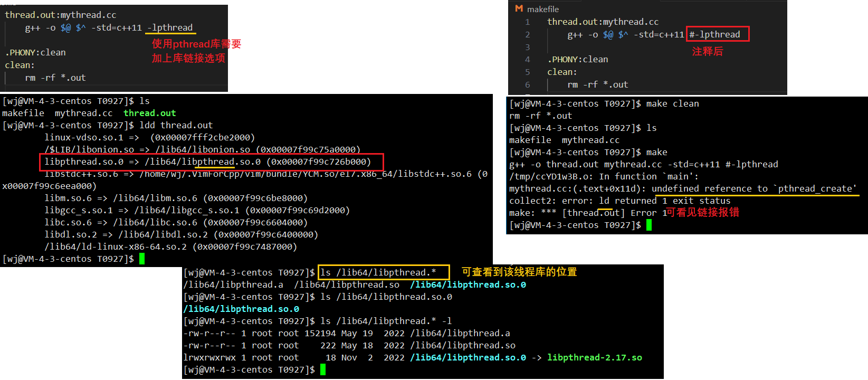
Task: Select the makefile tab label
Action: click(543, 9)
